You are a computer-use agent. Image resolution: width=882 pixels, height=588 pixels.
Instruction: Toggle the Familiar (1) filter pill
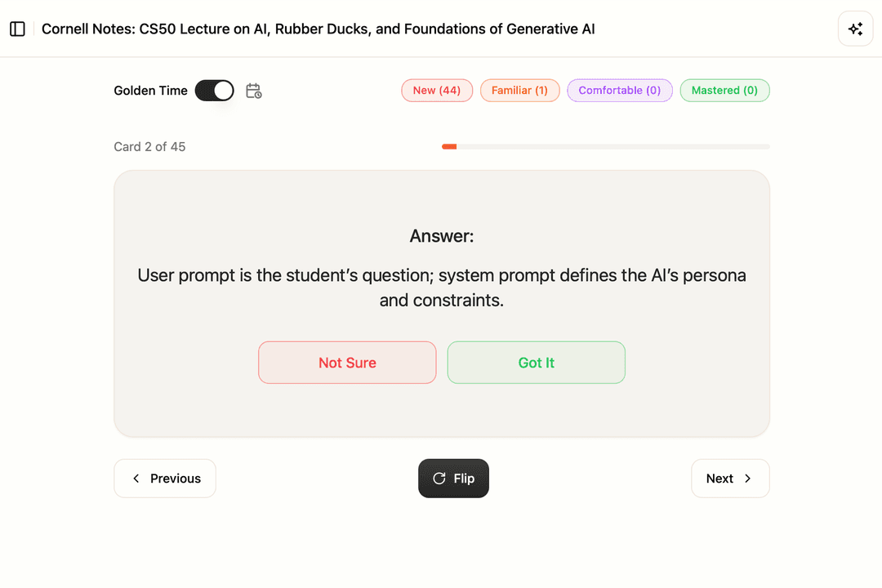[519, 90]
